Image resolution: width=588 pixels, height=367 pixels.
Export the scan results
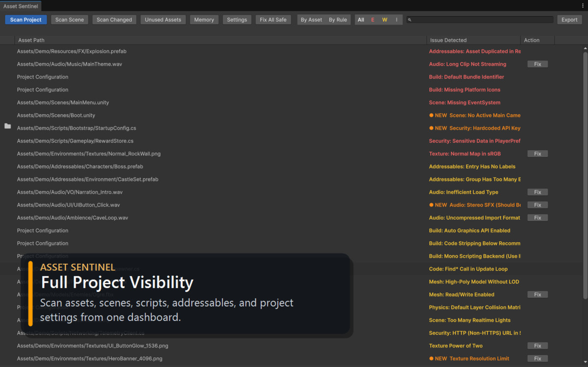[x=569, y=20]
